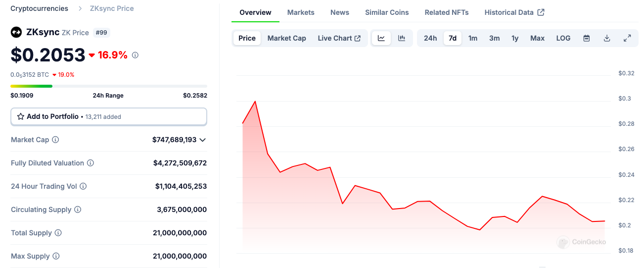The width and height of the screenshot is (644, 268).
Task: Select the Max time range
Action: pyautogui.click(x=537, y=38)
